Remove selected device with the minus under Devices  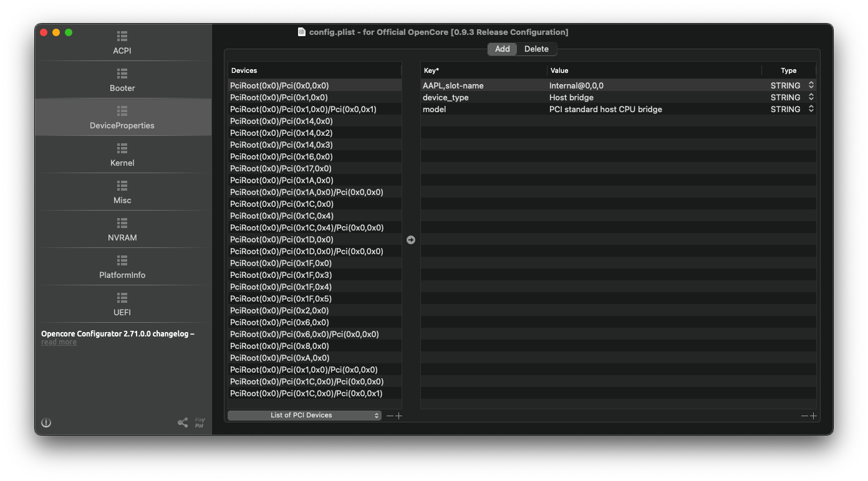pyautogui.click(x=390, y=416)
